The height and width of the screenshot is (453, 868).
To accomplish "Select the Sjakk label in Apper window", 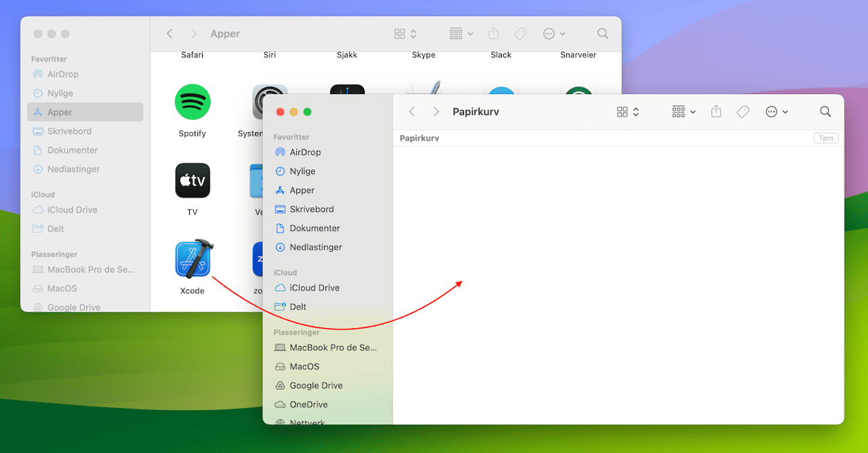I will click(x=347, y=55).
